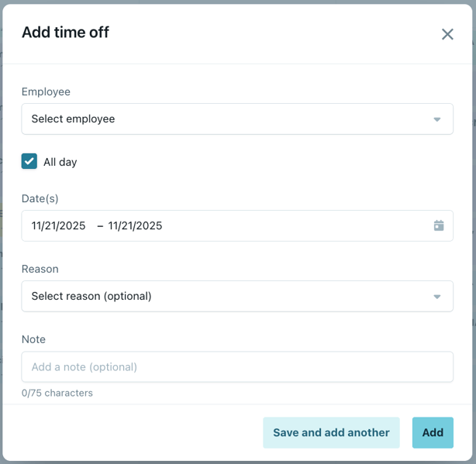This screenshot has height=464, width=476.
Task: Click the Date(s) field label
Action: tap(40, 198)
